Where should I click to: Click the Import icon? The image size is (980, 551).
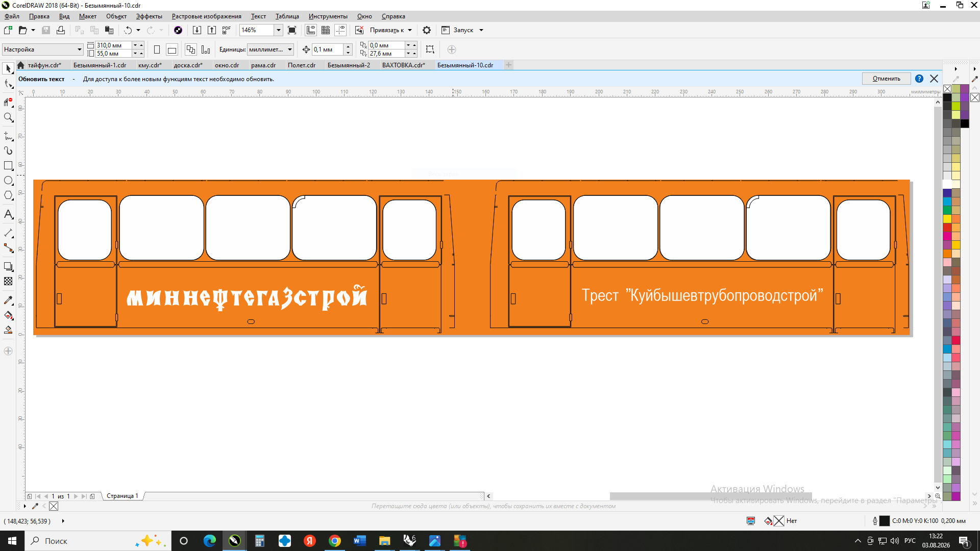(x=197, y=30)
